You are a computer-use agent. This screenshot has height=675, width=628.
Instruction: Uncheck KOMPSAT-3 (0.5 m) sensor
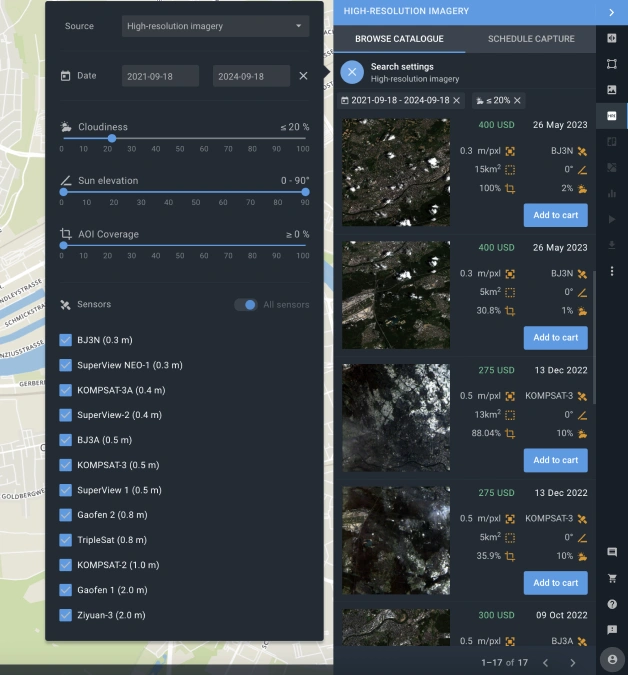(x=65, y=465)
